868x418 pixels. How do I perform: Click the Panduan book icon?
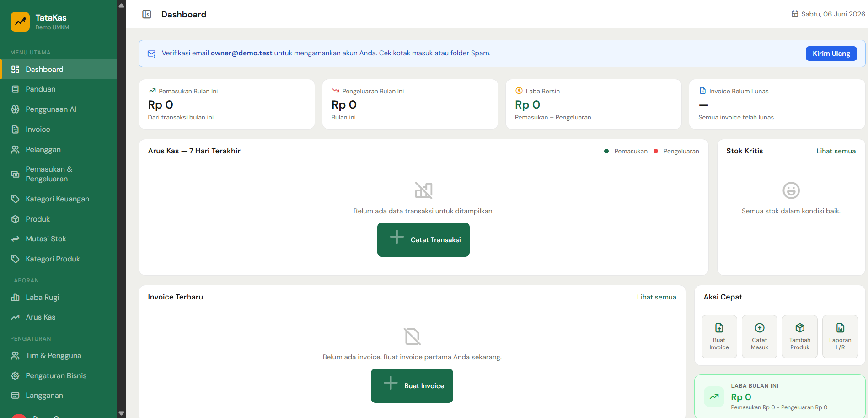coord(15,89)
